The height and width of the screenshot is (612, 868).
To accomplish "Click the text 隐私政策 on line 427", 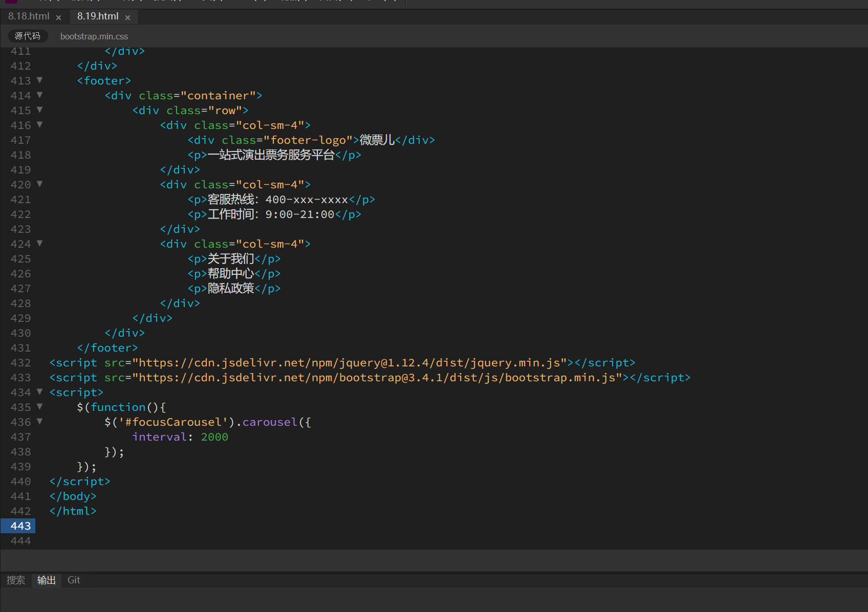I will pyautogui.click(x=231, y=289).
